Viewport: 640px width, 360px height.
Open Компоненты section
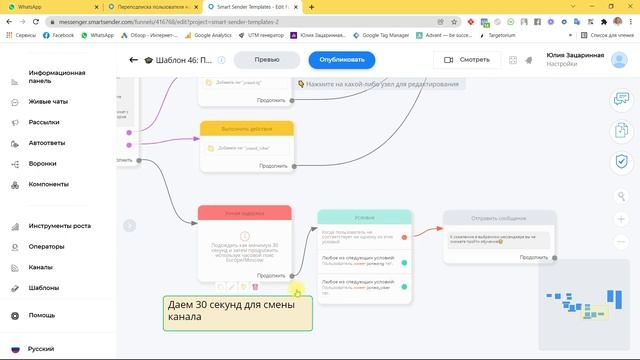coord(49,184)
